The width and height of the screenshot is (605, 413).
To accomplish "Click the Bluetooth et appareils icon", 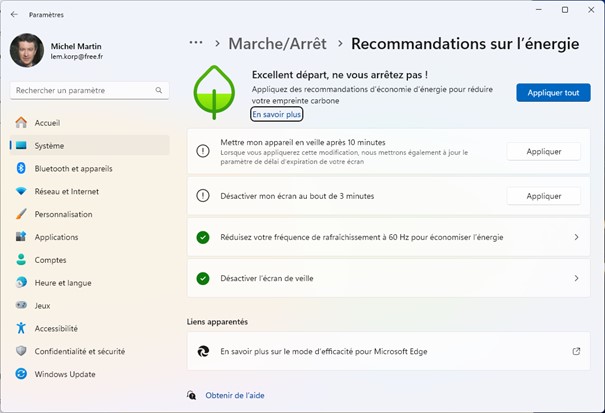I will (20, 168).
